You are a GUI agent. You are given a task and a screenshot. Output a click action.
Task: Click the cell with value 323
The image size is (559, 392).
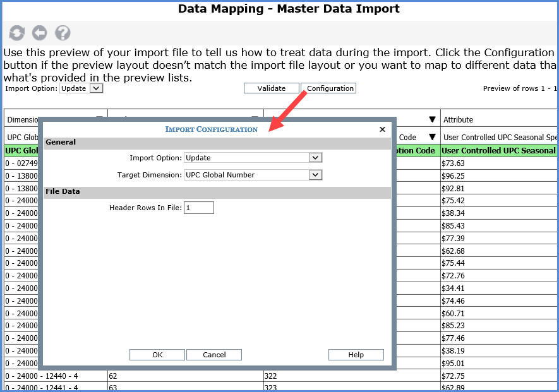(x=271, y=388)
